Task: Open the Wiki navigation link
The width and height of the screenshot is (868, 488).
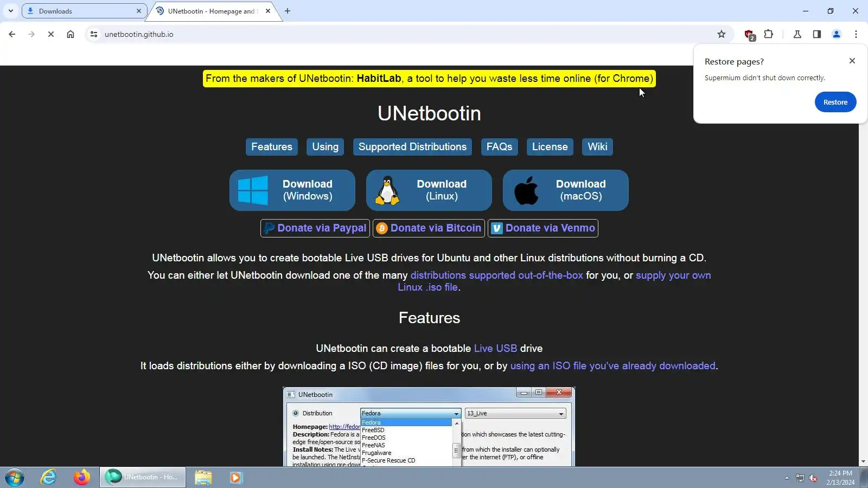Action: pos(597,147)
